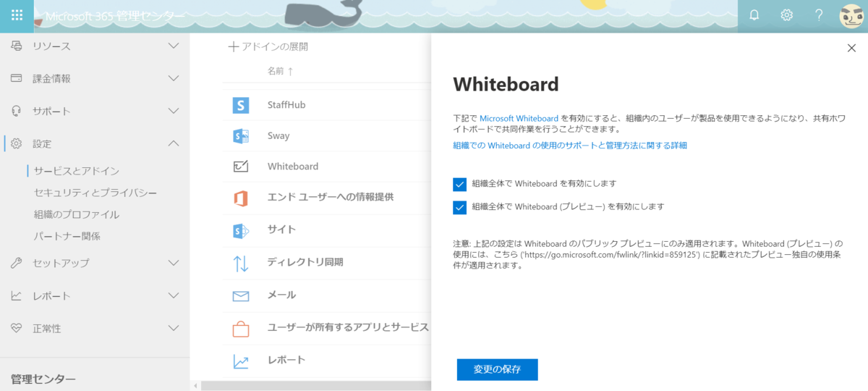Open レポート row in services list
Viewport: 868px width, 391px height.
(328, 361)
